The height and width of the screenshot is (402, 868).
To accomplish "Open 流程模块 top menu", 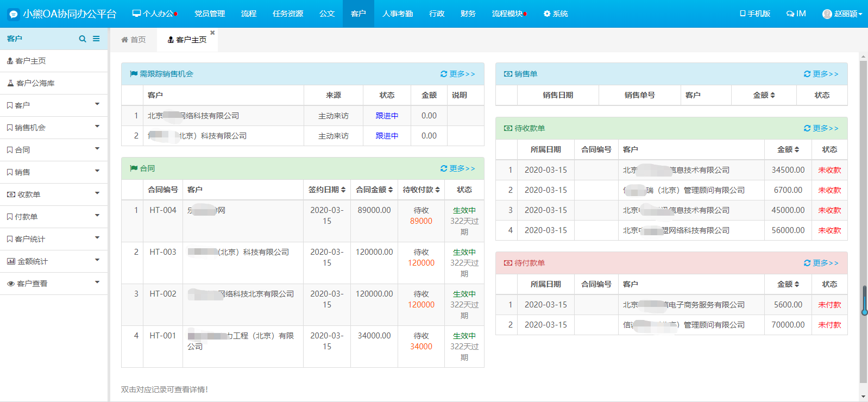I will point(509,14).
